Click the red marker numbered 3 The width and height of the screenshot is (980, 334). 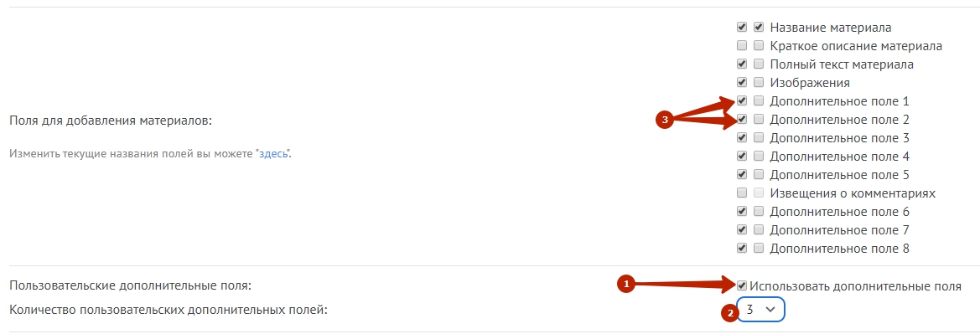coord(665,120)
